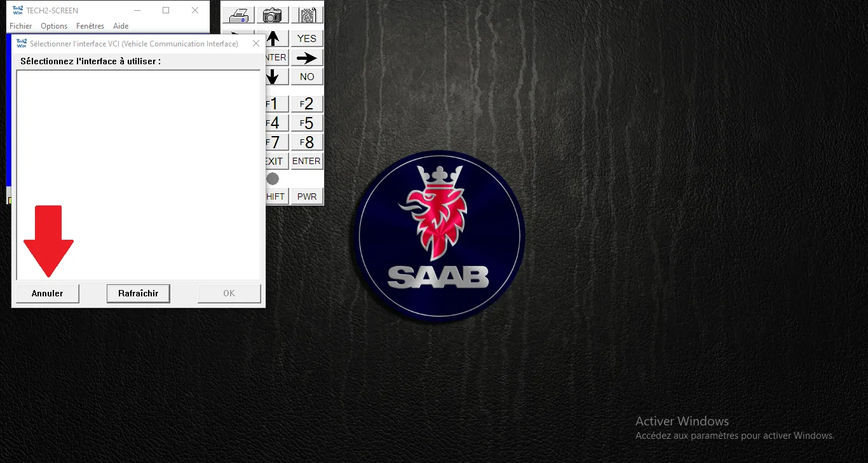Open the Fichier menu

click(x=21, y=26)
